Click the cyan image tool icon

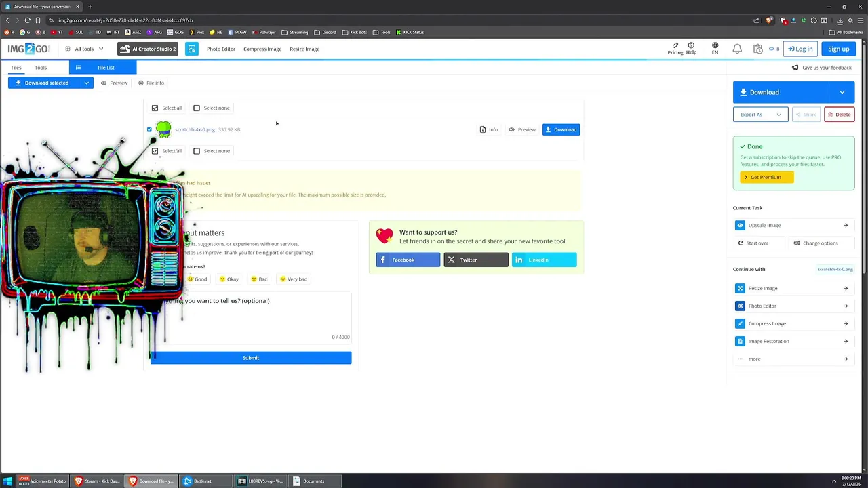192,49
